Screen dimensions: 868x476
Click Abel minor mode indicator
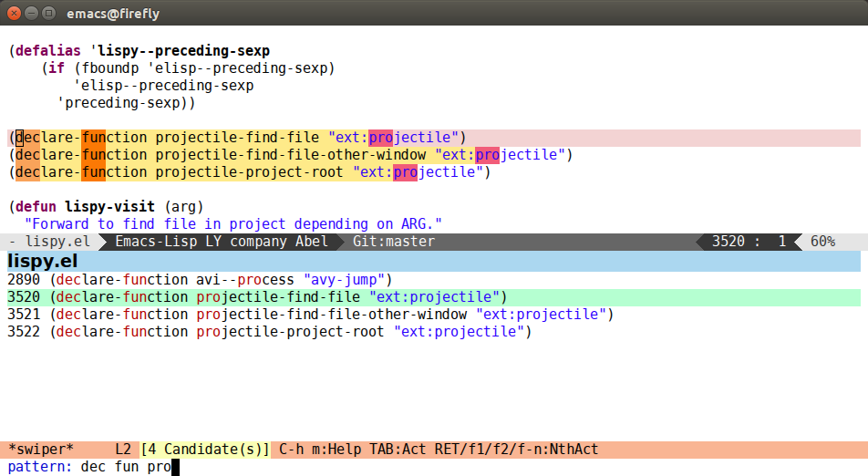pyautogui.click(x=312, y=242)
